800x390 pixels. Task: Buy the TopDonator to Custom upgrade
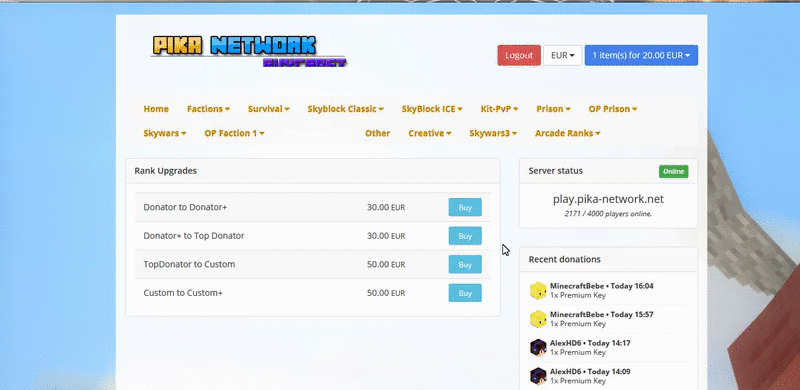point(465,264)
